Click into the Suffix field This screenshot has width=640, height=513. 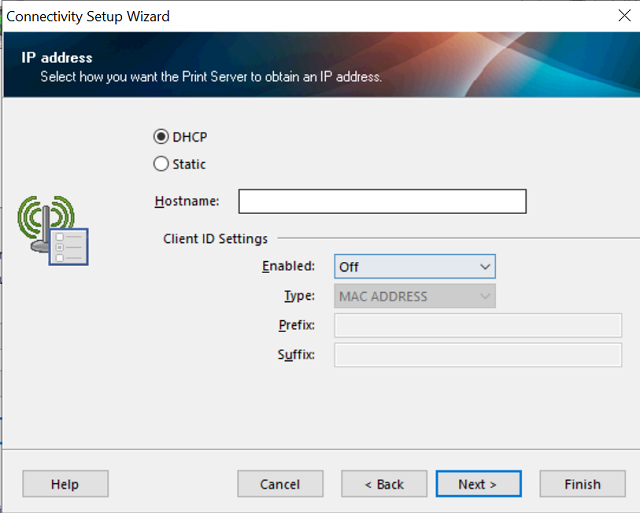477,355
